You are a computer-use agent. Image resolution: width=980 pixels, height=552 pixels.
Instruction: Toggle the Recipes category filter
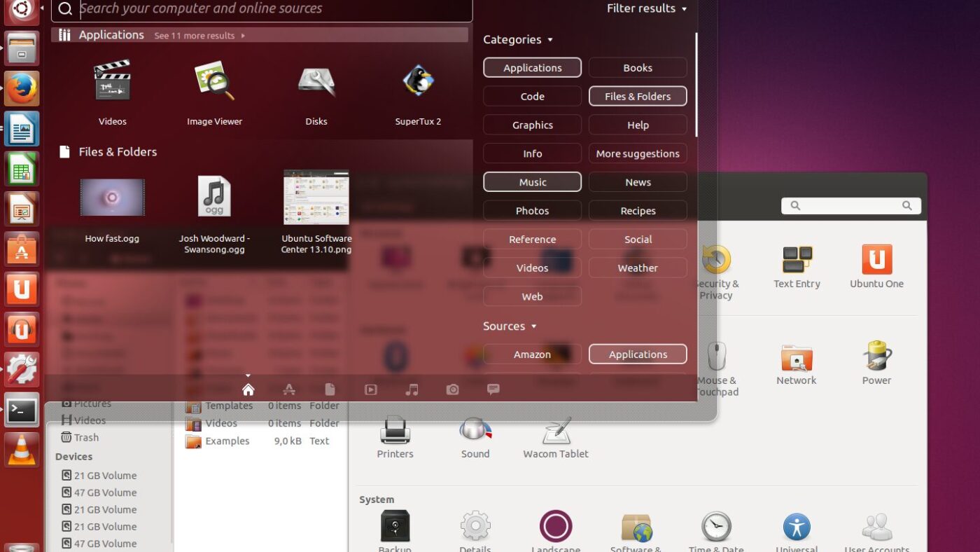tap(638, 211)
